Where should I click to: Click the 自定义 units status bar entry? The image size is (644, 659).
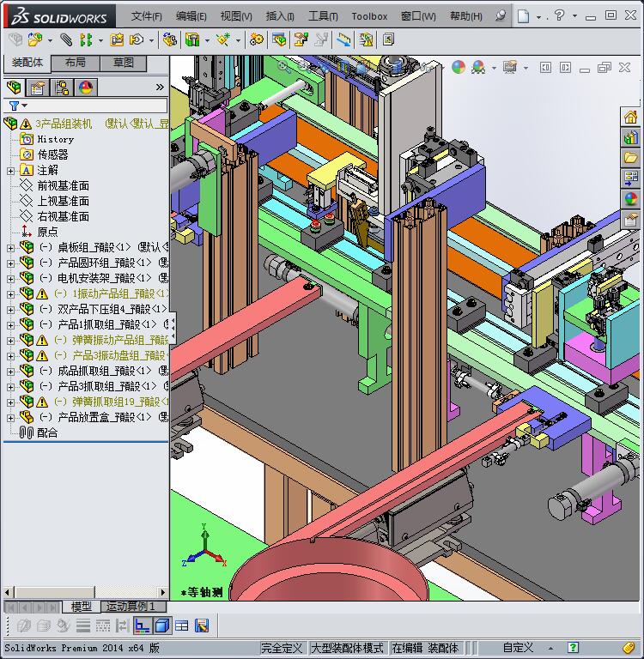(518, 648)
